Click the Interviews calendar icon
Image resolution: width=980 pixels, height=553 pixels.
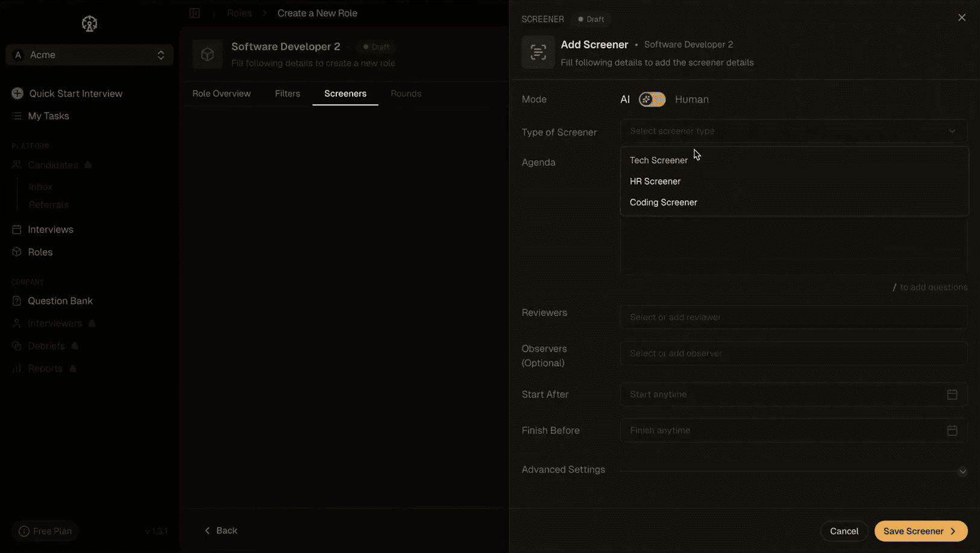click(17, 230)
